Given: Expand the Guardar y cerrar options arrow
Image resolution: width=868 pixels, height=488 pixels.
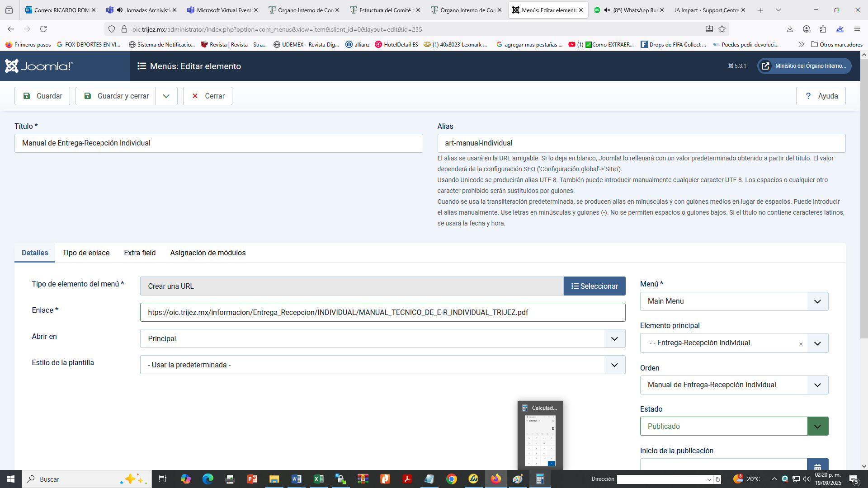Looking at the screenshot, I should (166, 96).
